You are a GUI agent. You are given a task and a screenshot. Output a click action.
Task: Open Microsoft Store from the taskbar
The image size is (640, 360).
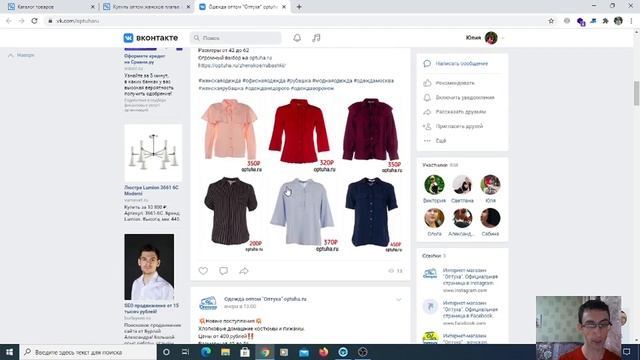pyautogui.click(x=245, y=352)
